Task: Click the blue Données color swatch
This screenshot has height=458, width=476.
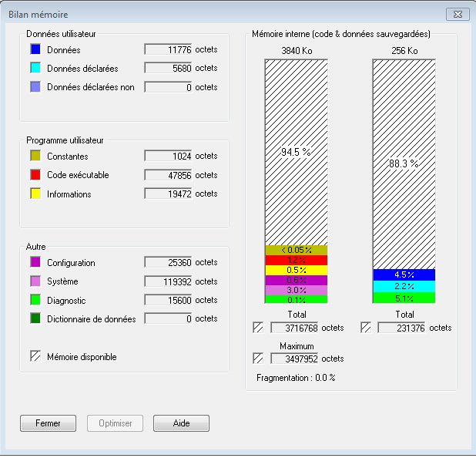Action: click(35, 49)
